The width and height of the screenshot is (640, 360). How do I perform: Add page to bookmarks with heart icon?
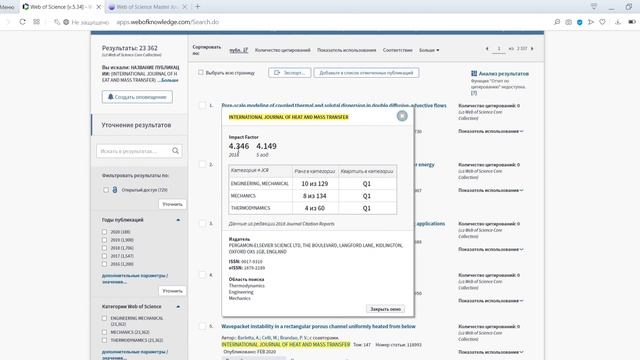tap(602, 22)
